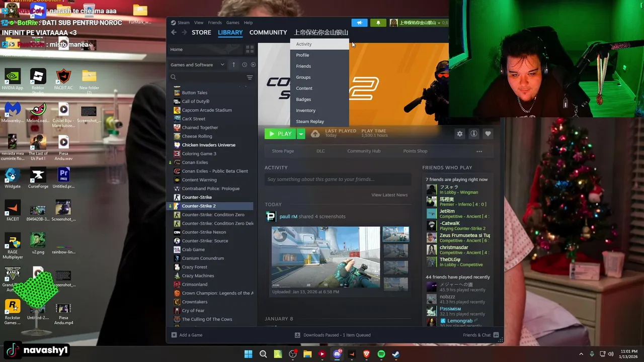
Task: Open the FACEIT AC desktop shortcut
Action: pos(63,80)
